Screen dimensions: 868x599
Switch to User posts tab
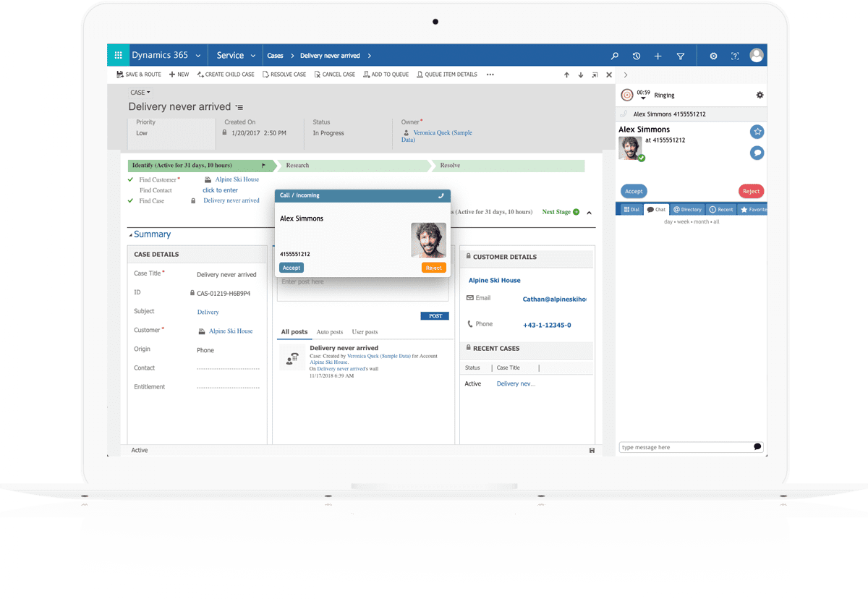click(x=365, y=332)
